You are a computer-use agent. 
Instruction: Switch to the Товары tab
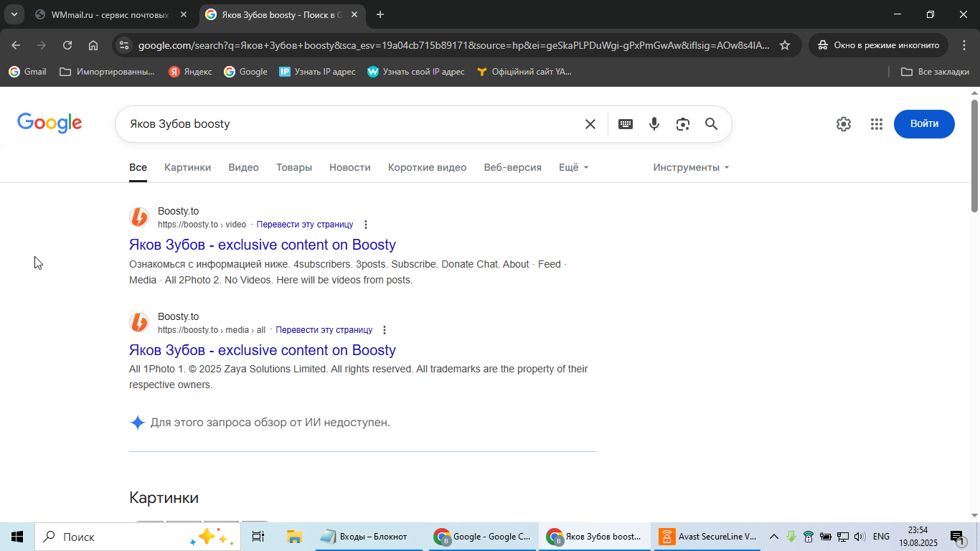(x=294, y=167)
